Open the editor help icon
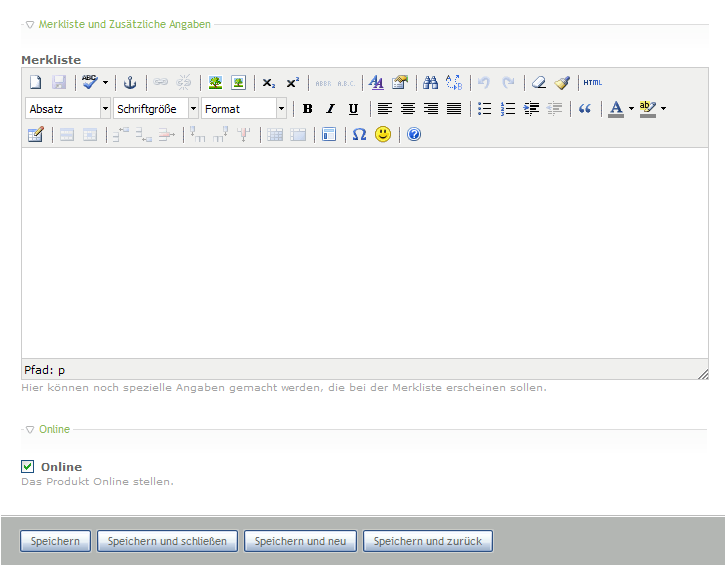 414,134
